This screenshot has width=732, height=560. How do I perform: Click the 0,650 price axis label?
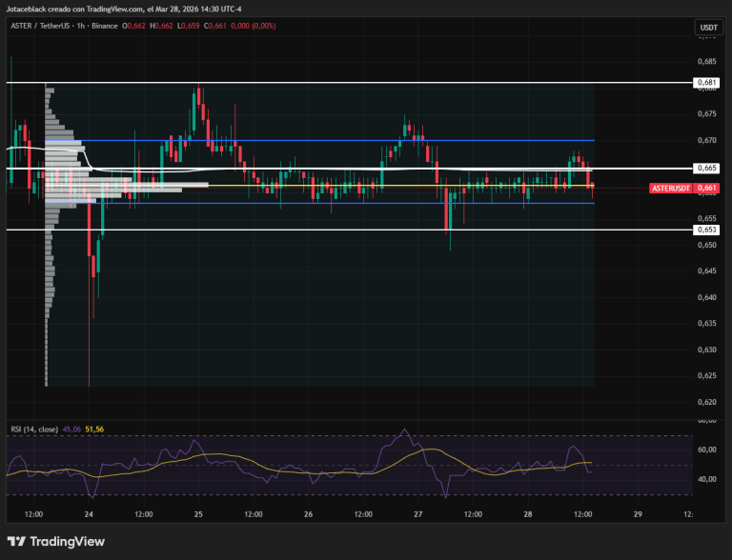coord(706,245)
